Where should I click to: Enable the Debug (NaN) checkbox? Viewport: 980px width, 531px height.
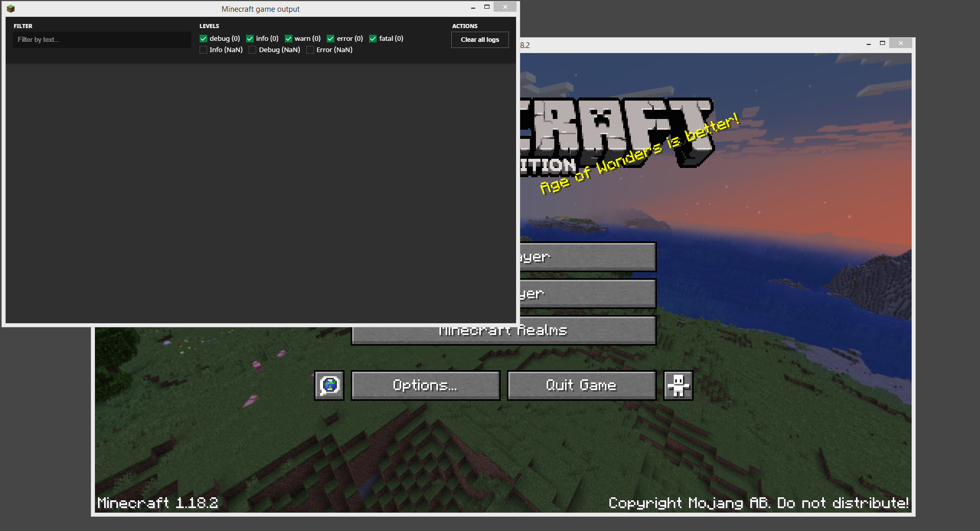pyautogui.click(x=253, y=50)
